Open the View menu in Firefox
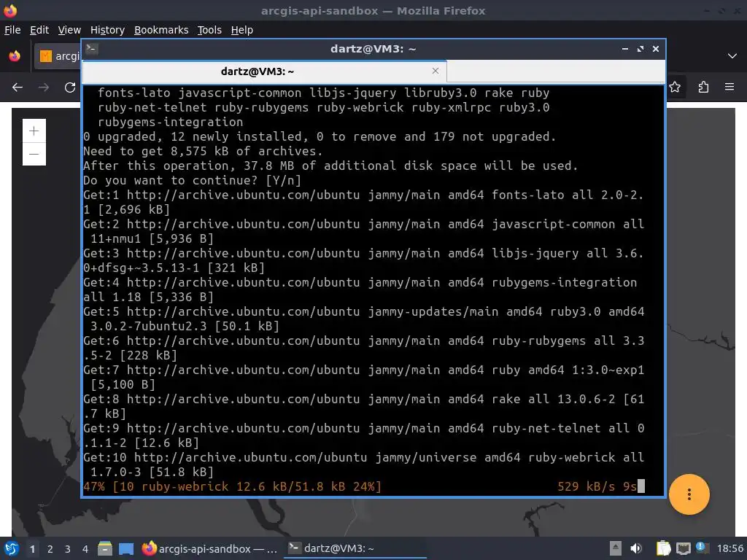The image size is (747, 560). click(69, 30)
